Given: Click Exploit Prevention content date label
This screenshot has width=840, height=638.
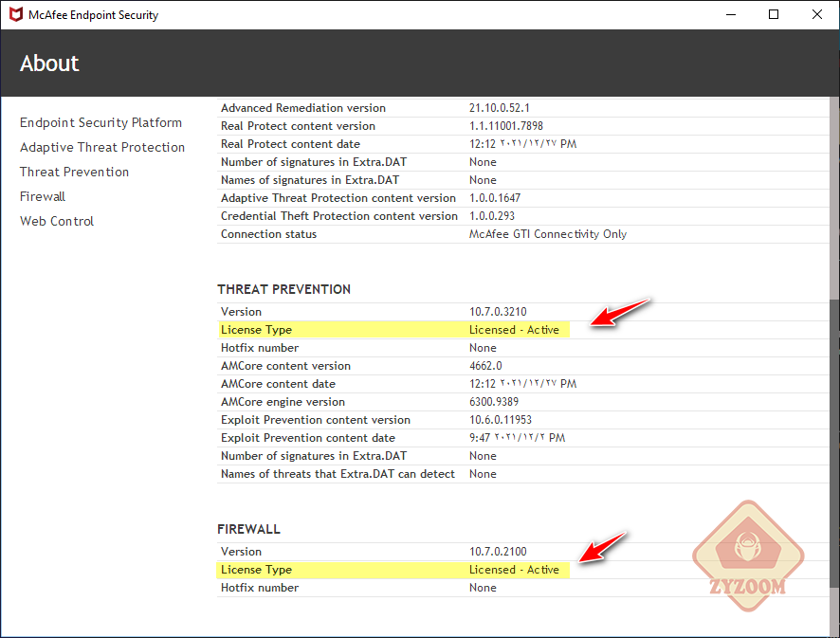Looking at the screenshot, I should (308, 438).
